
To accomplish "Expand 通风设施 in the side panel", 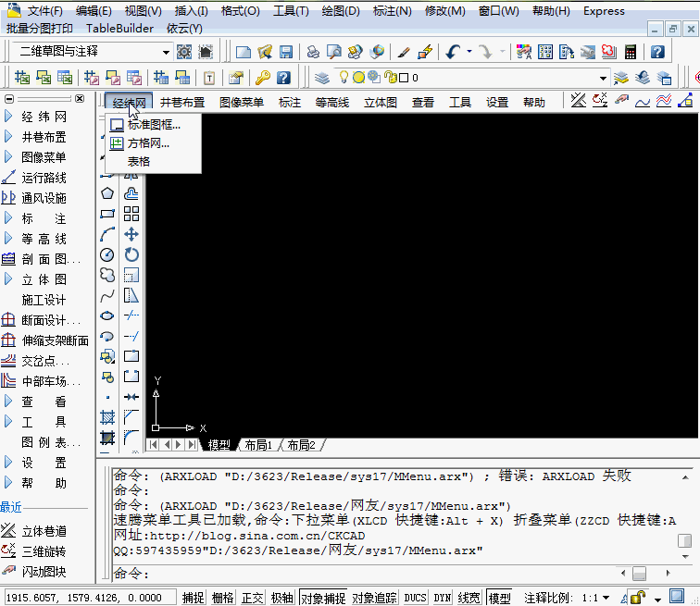I will 44,198.
